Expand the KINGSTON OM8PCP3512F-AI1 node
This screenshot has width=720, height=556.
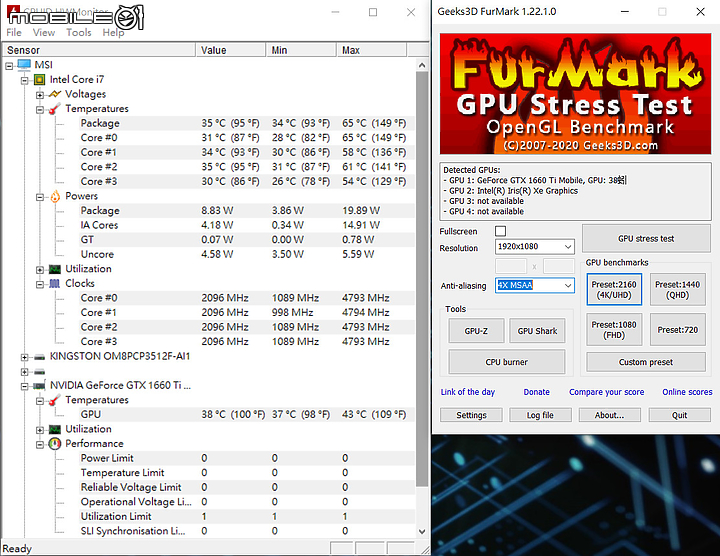24,357
